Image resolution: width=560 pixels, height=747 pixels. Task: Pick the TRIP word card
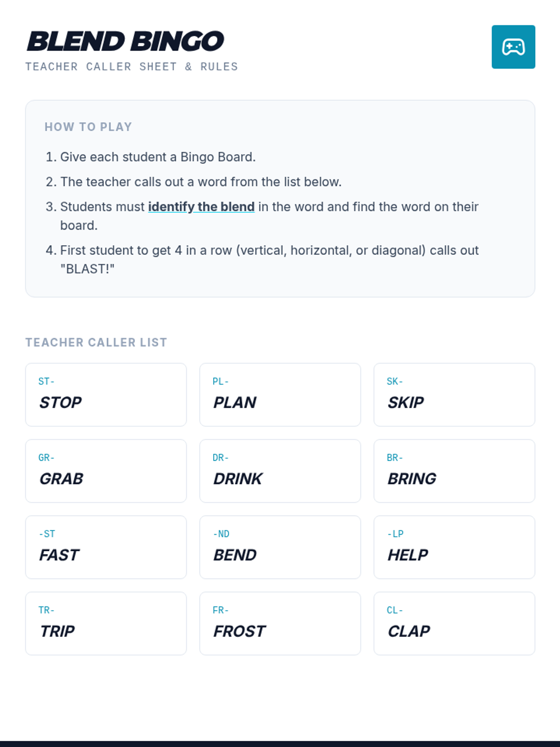(x=106, y=624)
